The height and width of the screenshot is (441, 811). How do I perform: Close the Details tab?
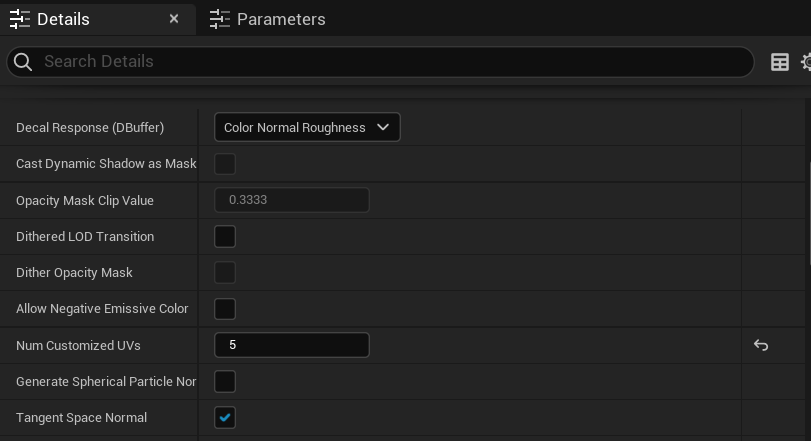[x=174, y=19]
